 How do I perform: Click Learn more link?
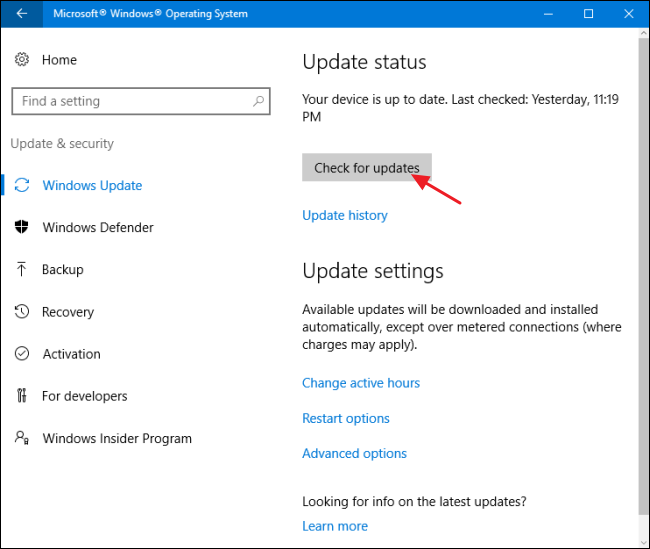335,526
